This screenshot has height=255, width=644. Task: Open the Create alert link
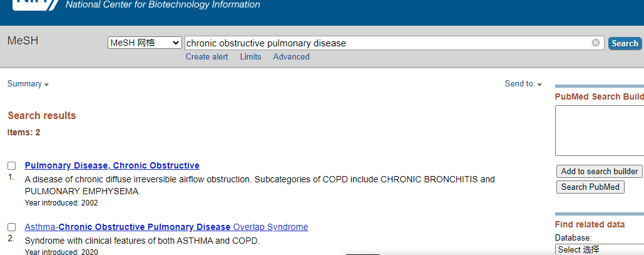point(207,57)
